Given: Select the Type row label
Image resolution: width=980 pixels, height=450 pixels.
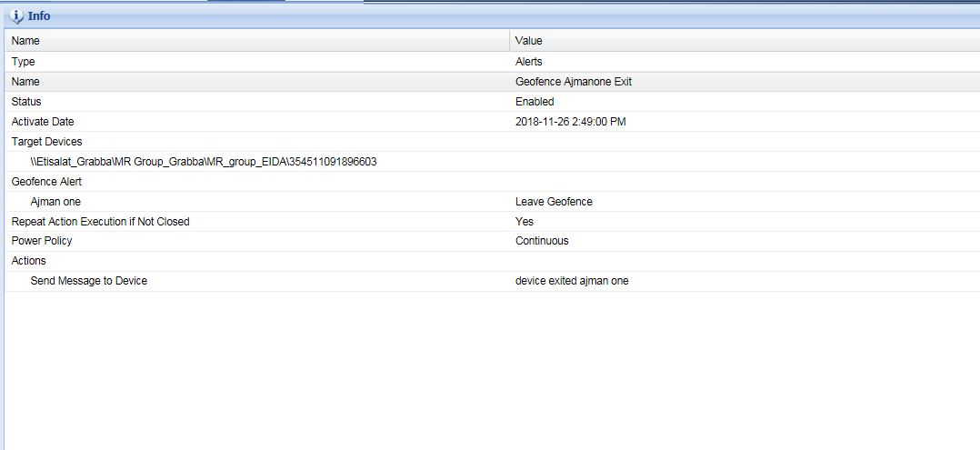Looking at the screenshot, I should [24, 62].
